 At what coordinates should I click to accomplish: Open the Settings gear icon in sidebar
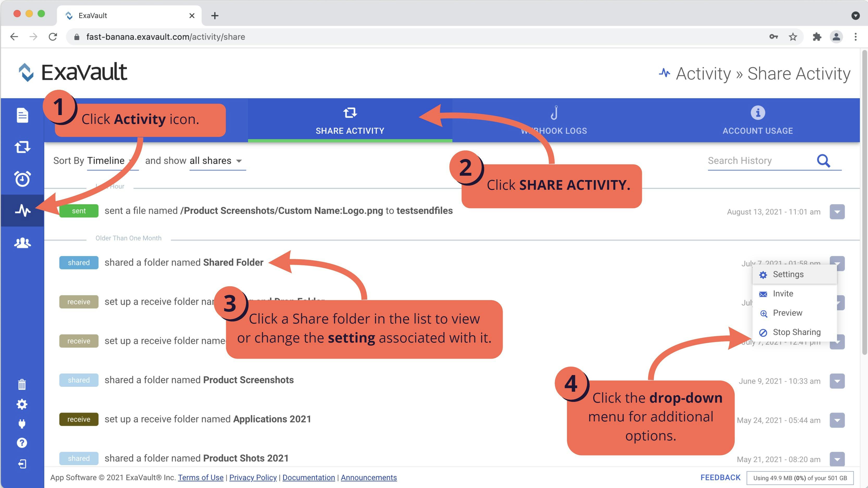22,404
